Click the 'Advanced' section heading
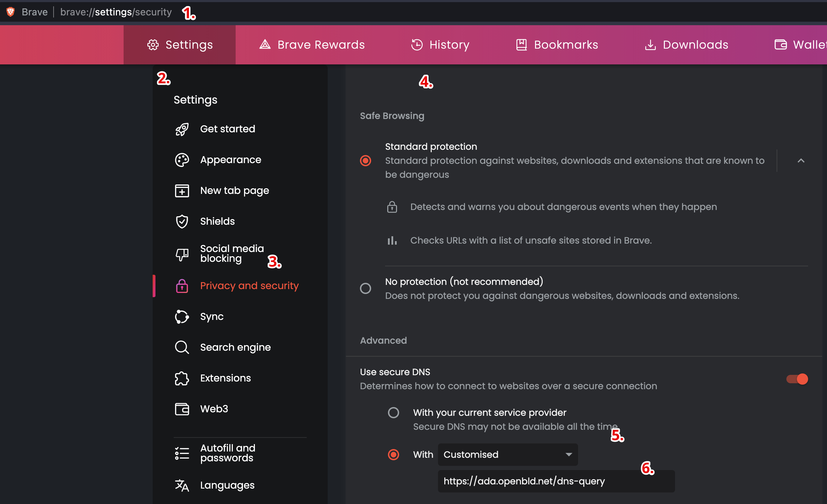Image resolution: width=827 pixels, height=504 pixels. 383,341
